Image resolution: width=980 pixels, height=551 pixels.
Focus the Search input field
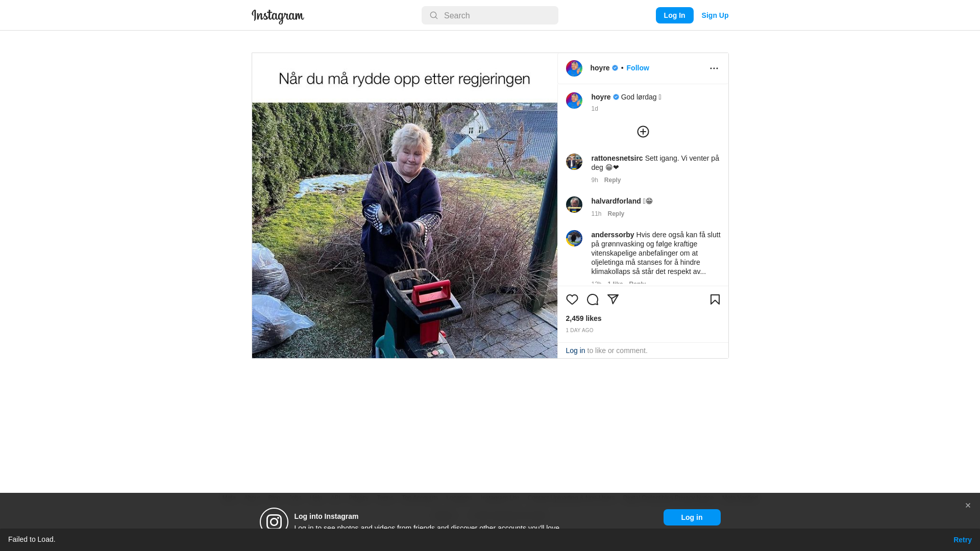(489, 15)
